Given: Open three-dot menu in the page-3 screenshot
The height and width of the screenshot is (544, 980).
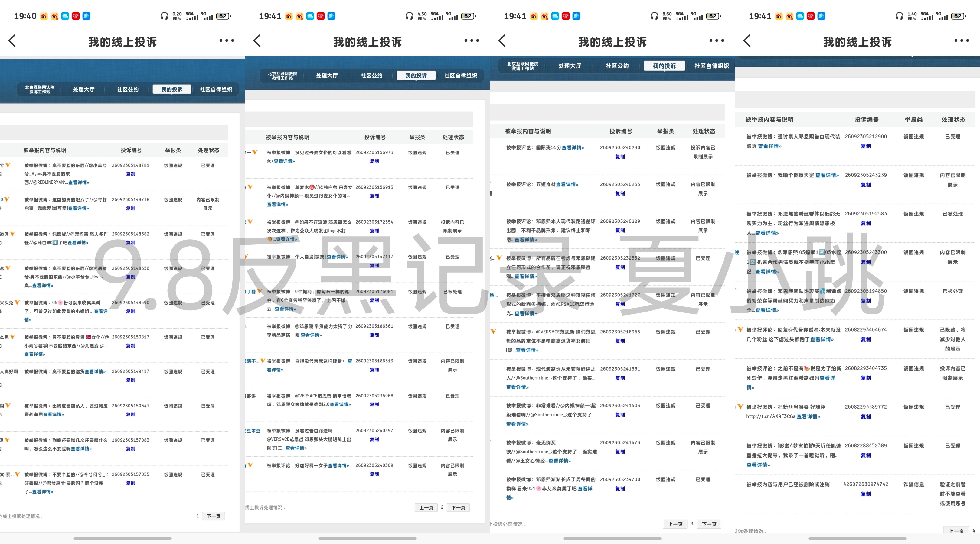Looking at the screenshot, I should point(717,41).
